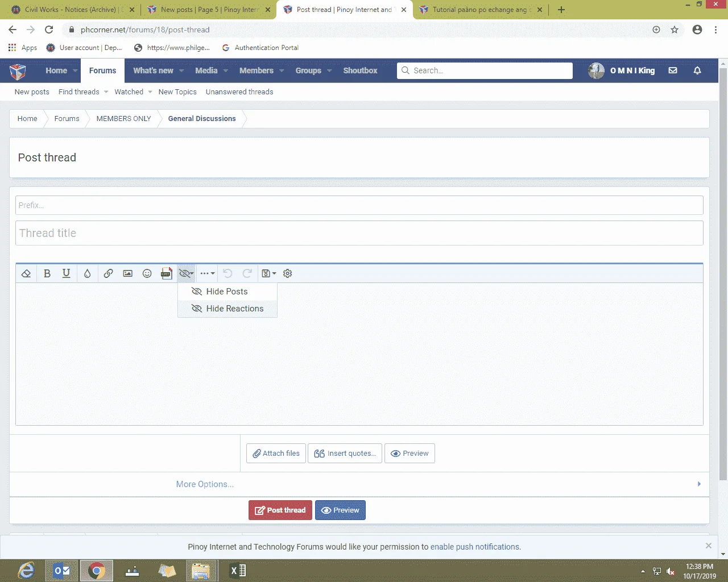Image resolution: width=728 pixels, height=582 pixels.
Task: Open the hide content eye dropdown
Action: 186,273
